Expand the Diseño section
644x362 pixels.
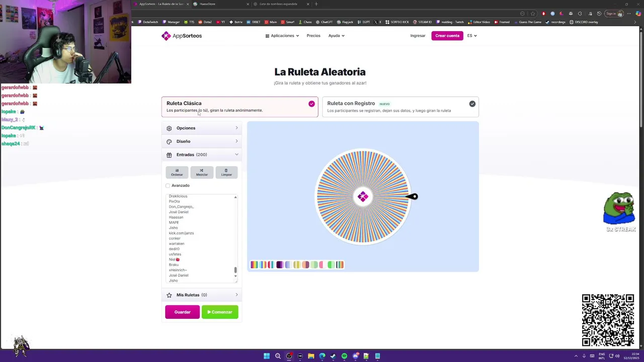[202, 141]
